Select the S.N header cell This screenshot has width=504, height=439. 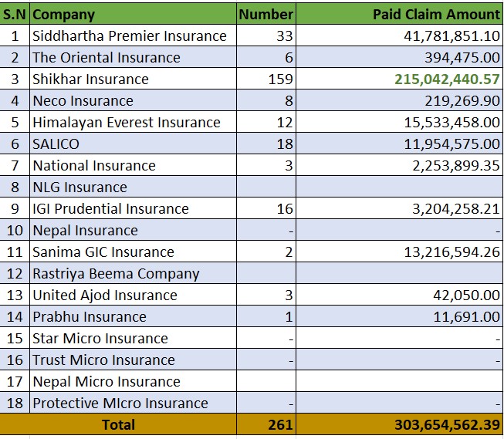tap(15, 15)
